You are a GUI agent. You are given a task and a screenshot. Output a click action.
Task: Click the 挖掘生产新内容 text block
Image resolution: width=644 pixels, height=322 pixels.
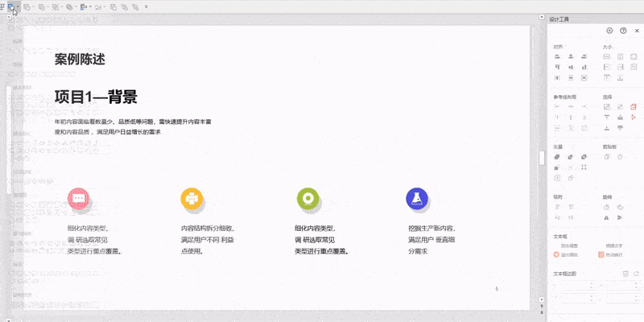[431, 240]
